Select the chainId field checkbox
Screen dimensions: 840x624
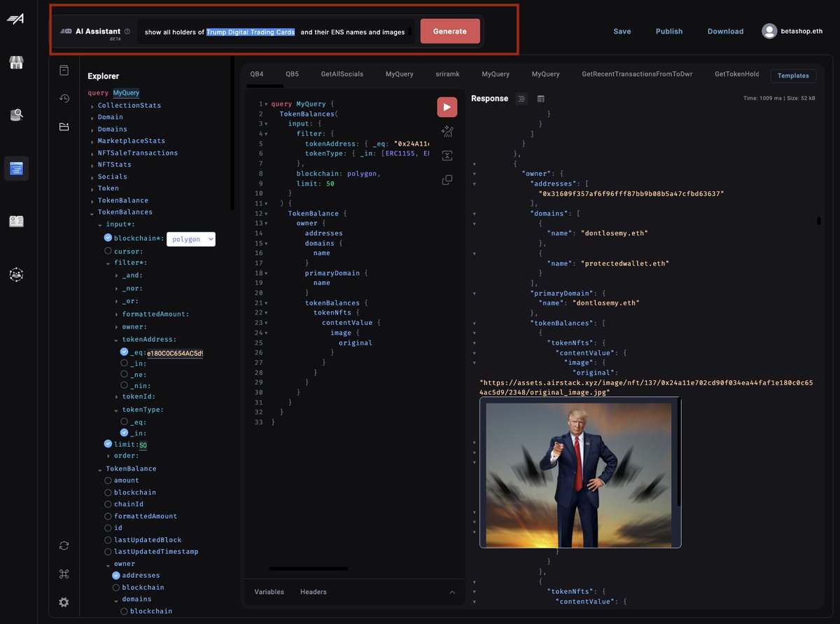(108, 504)
